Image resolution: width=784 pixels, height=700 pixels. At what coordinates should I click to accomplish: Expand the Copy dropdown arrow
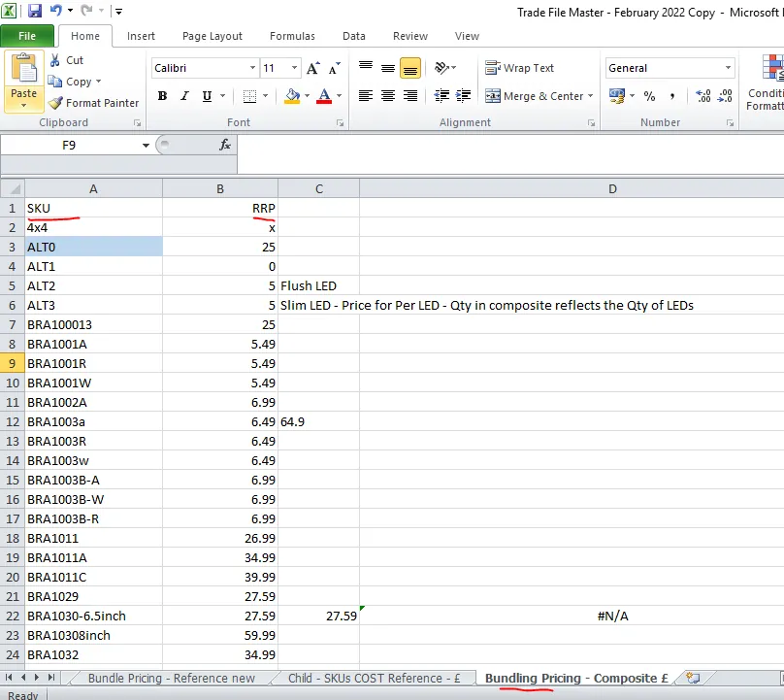point(98,81)
